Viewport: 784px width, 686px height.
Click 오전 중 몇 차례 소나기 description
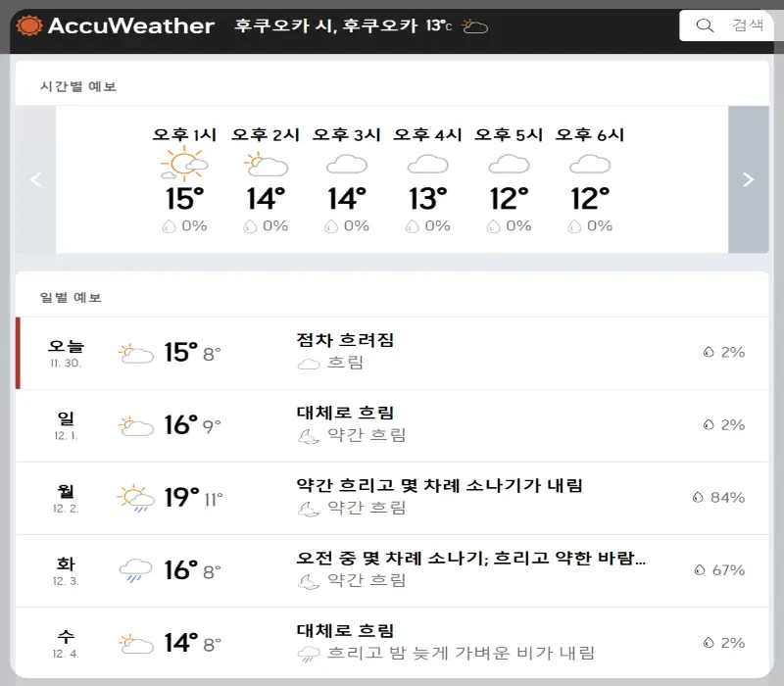(x=471, y=558)
